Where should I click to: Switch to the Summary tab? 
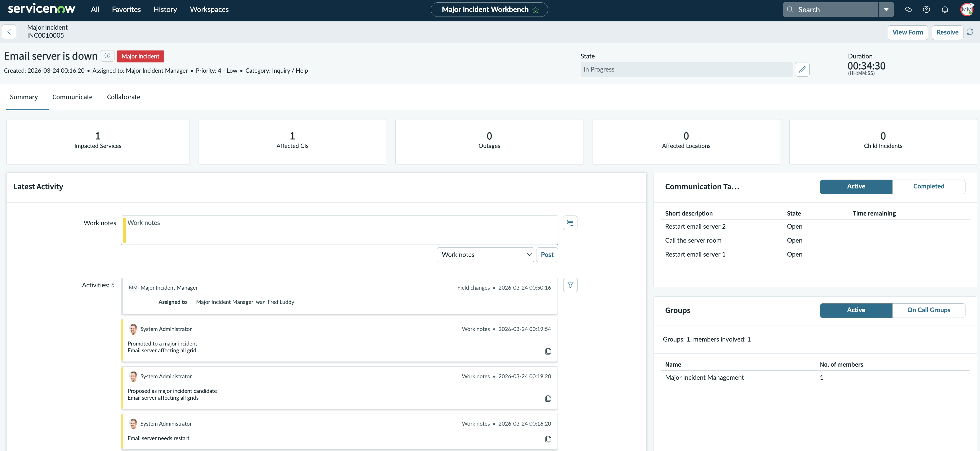[x=24, y=97]
